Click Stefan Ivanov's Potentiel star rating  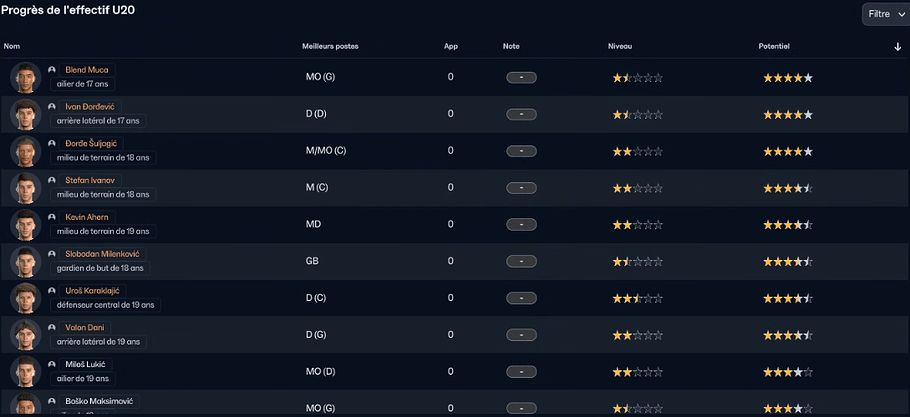788,188
